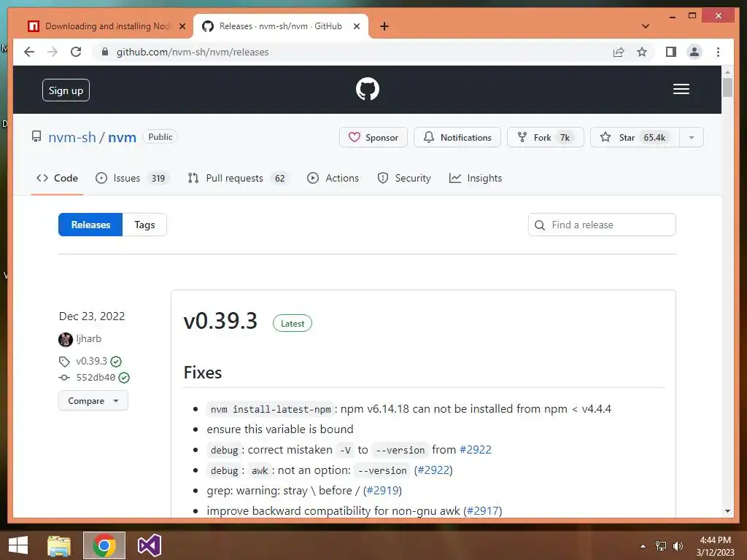This screenshot has width=747, height=560.
Task: Open the Pull requests tab
Action: [x=238, y=178]
